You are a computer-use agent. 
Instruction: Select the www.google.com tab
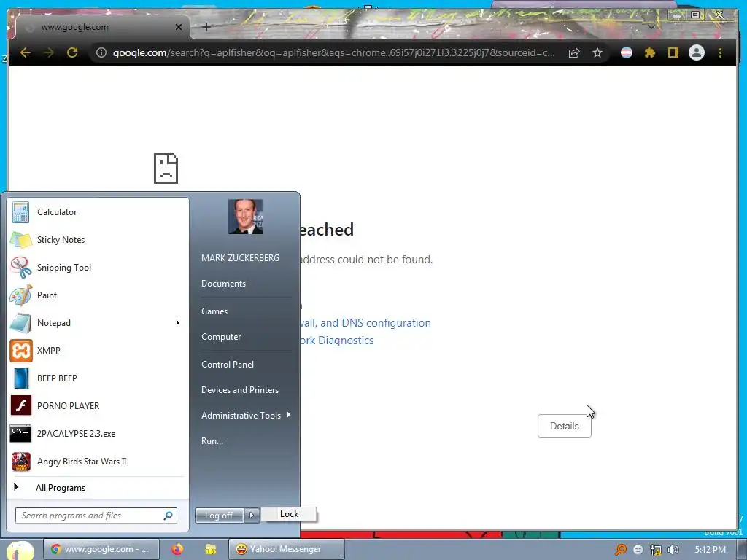(x=102, y=27)
